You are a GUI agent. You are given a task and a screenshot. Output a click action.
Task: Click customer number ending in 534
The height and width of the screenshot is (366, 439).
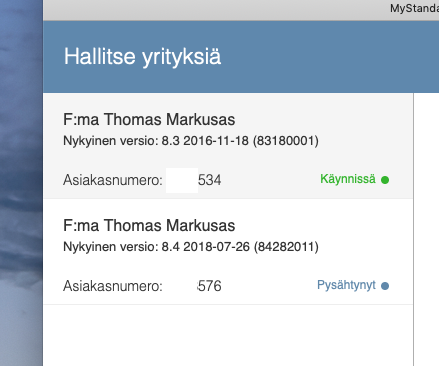[x=209, y=180]
